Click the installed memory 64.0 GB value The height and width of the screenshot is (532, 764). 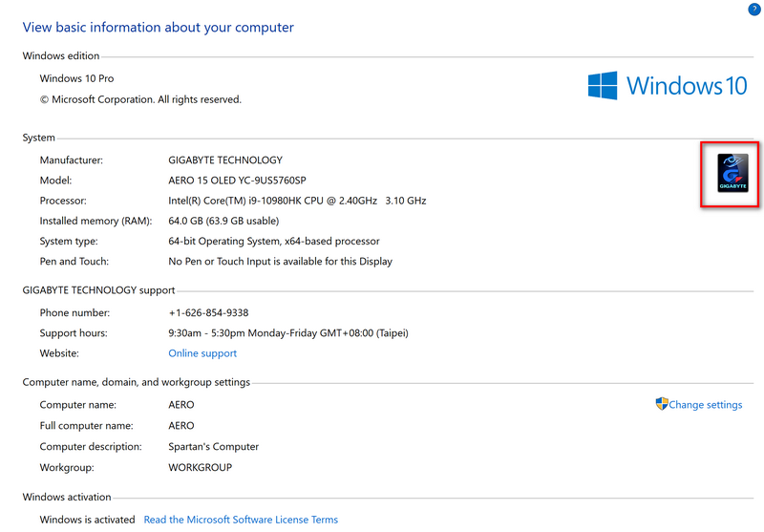[225, 221]
